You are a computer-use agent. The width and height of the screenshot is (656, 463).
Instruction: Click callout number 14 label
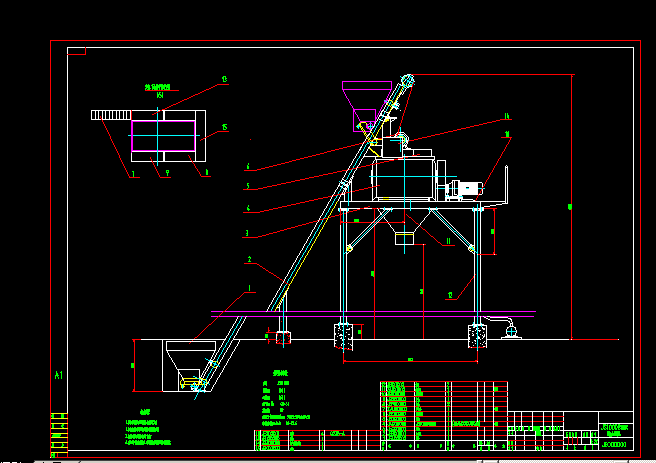(x=507, y=116)
